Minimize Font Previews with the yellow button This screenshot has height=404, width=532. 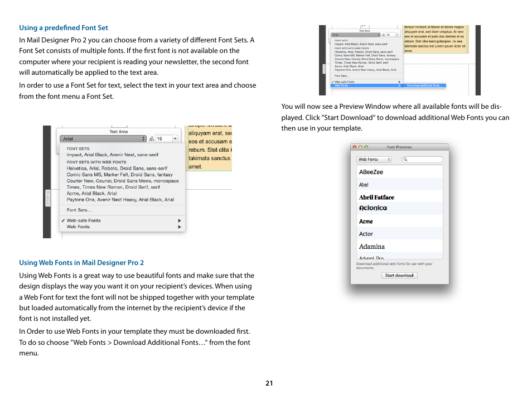(360, 147)
